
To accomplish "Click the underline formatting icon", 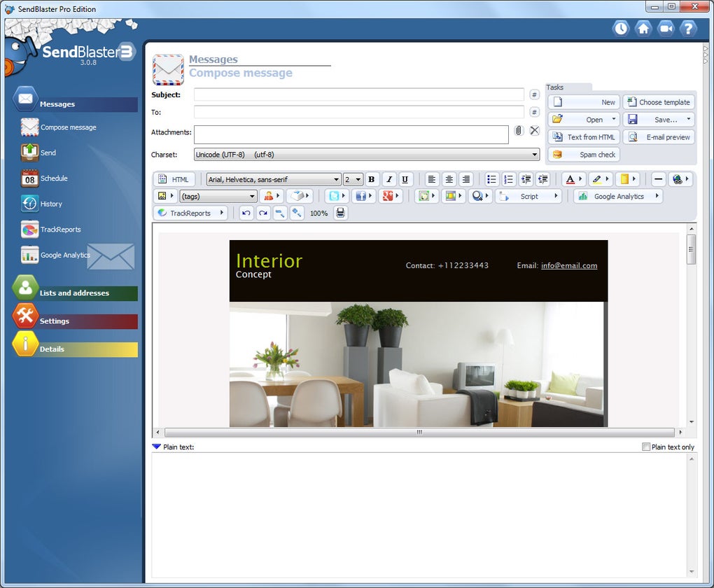I will tap(405, 179).
